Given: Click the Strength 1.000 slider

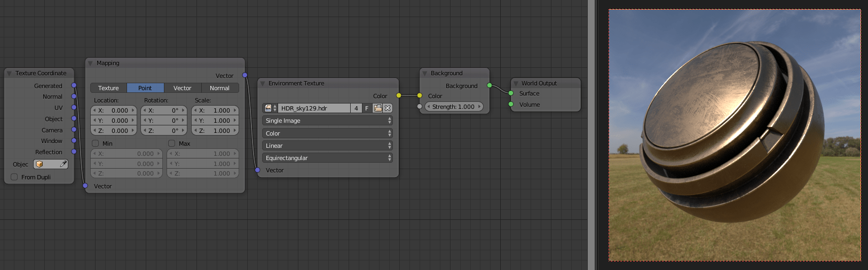Looking at the screenshot, I should [x=454, y=107].
